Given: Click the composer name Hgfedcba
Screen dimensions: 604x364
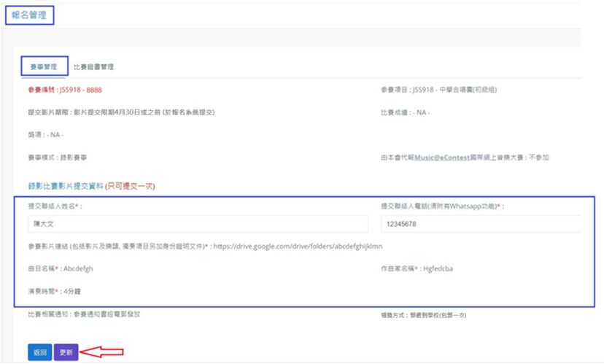Looking at the screenshot, I should point(438,269).
